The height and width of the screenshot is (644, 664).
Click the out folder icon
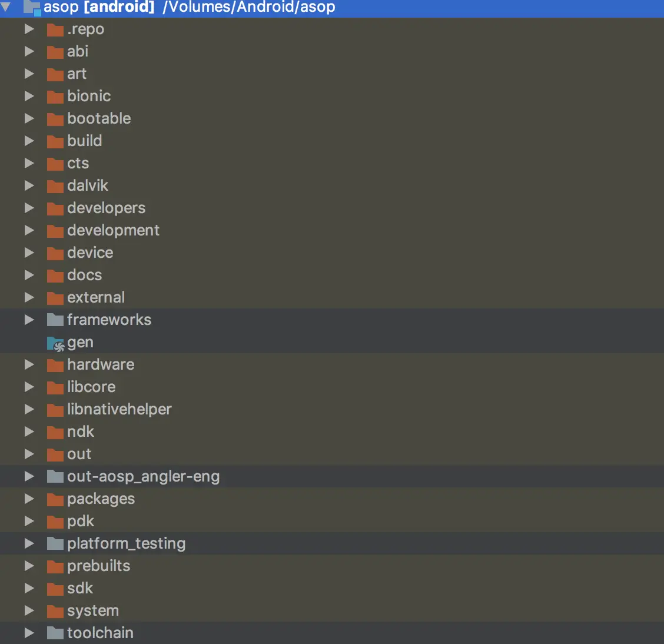tap(55, 455)
